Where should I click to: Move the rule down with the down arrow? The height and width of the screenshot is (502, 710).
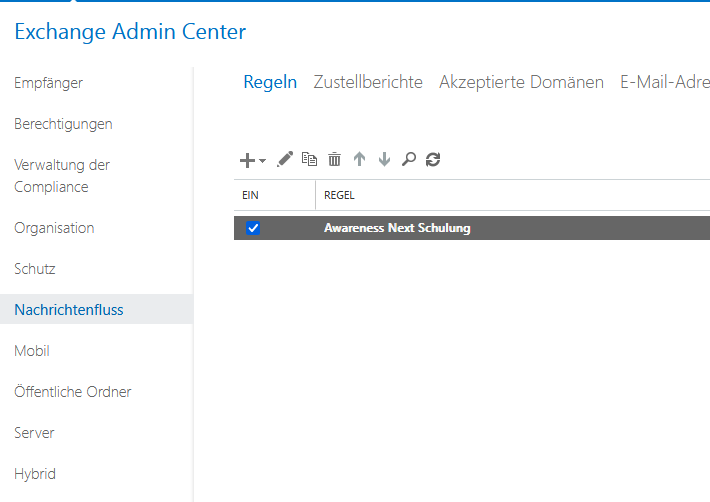click(384, 159)
